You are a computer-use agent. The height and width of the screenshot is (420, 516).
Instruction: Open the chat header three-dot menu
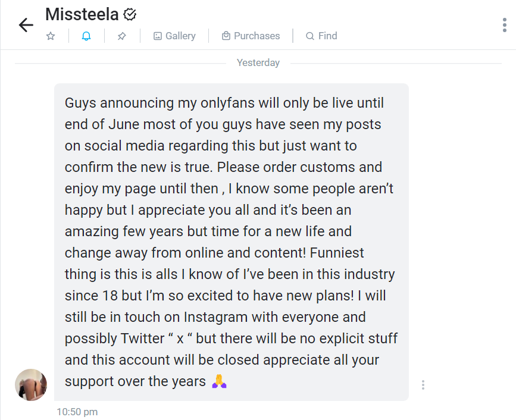click(x=504, y=25)
